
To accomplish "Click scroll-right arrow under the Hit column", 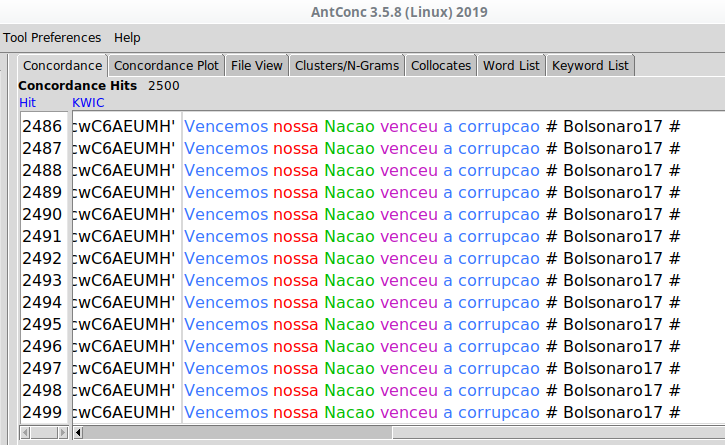I will (62, 433).
